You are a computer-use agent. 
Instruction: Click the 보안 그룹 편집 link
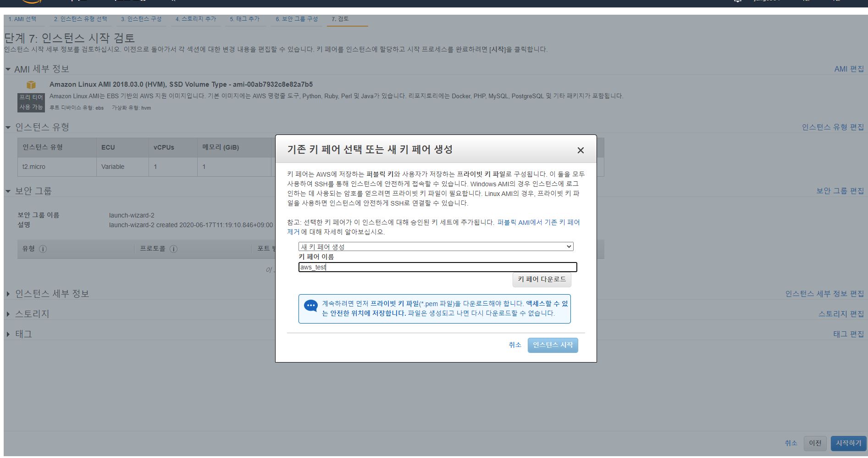[840, 191]
